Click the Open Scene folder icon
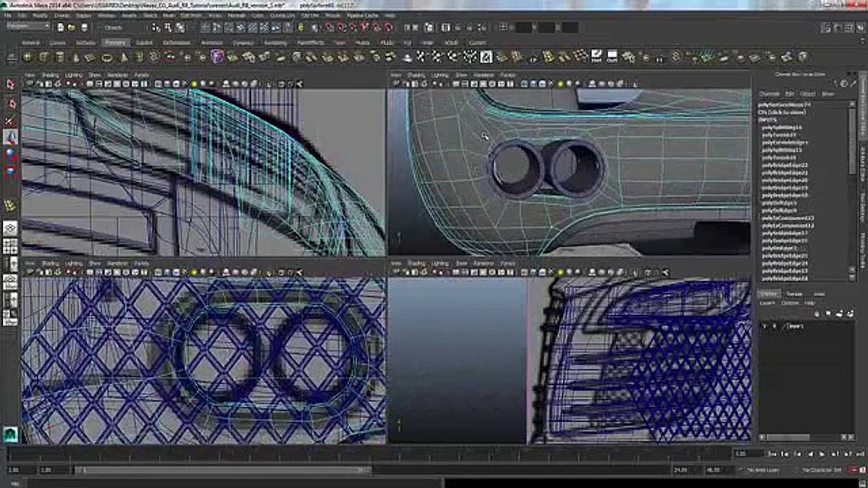 tap(73, 27)
